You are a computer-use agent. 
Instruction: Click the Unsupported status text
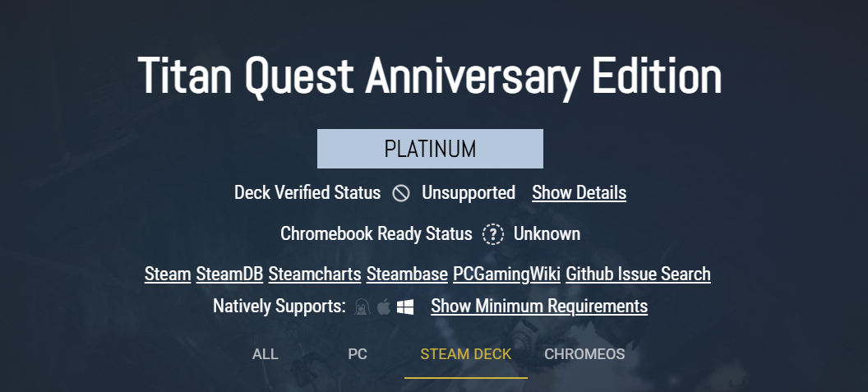click(469, 193)
